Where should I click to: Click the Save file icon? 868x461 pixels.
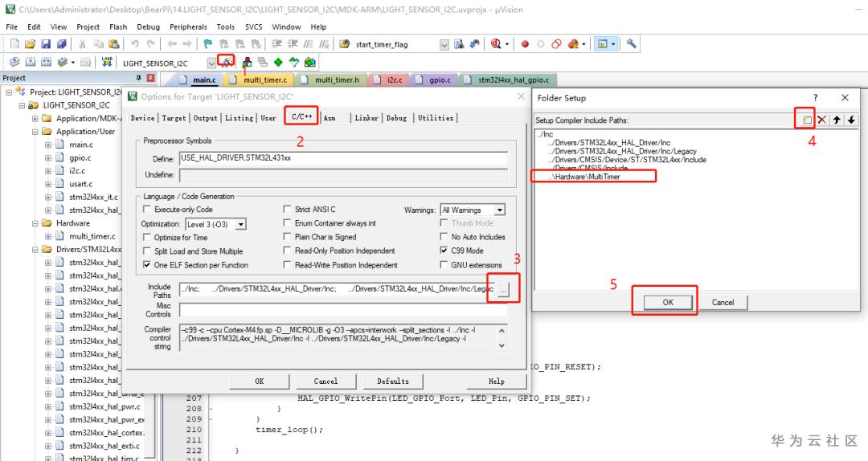[x=45, y=43]
